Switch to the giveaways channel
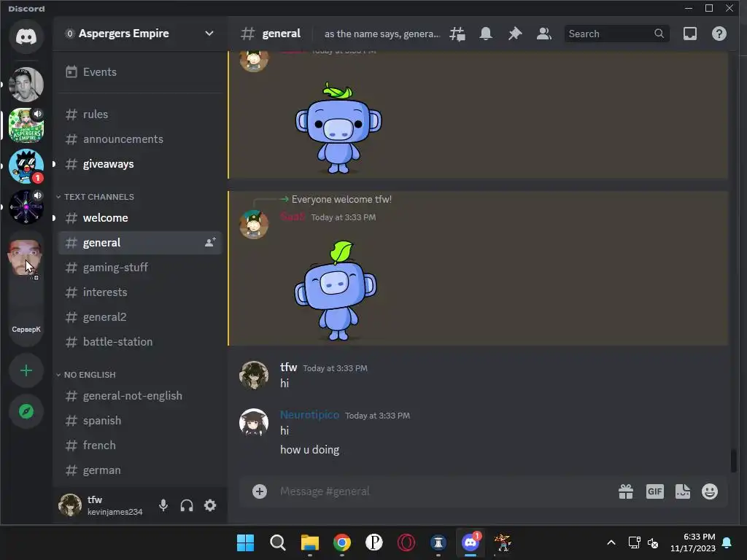 click(139, 164)
